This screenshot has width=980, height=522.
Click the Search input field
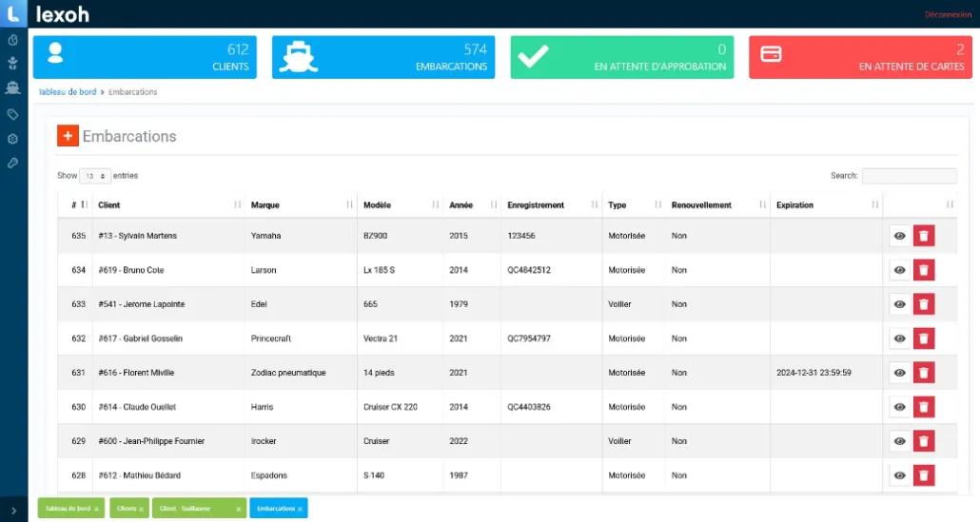coord(909,176)
